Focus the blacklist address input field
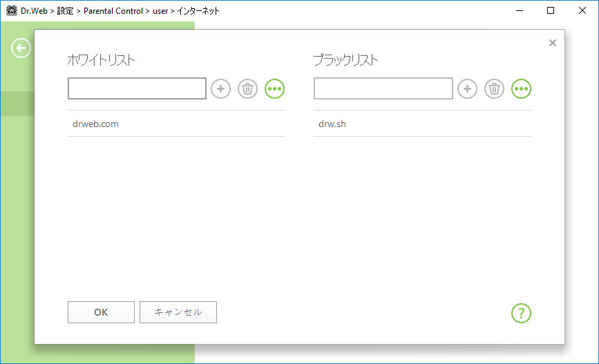The height and width of the screenshot is (364, 599). (x=383, y=88)
